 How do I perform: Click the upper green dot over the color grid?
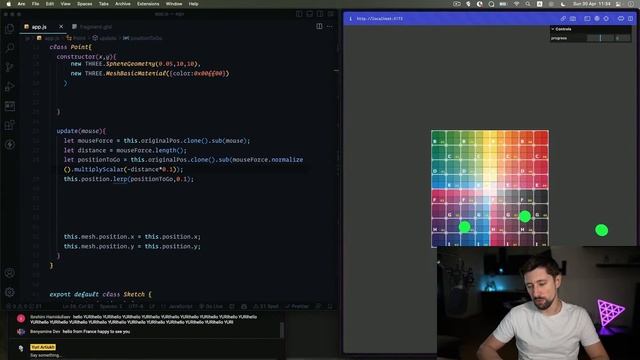coord(525,216)
